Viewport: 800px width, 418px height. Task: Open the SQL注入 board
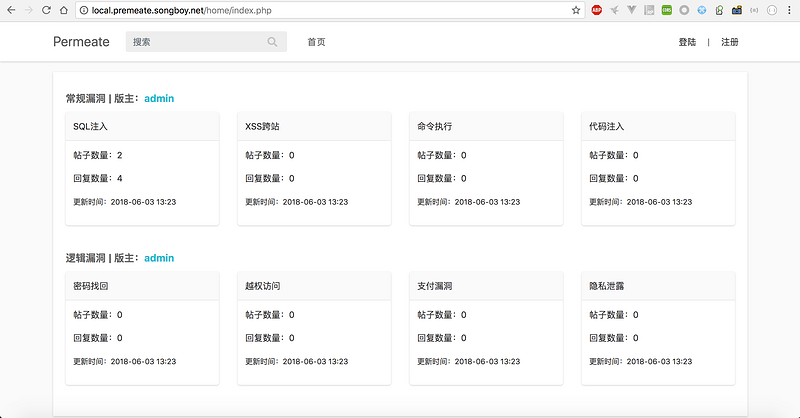[90, 127]
